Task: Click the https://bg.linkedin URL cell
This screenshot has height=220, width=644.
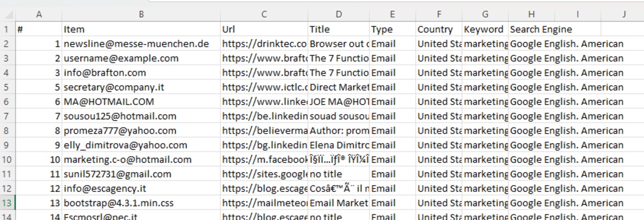Action: pos(264,145)
